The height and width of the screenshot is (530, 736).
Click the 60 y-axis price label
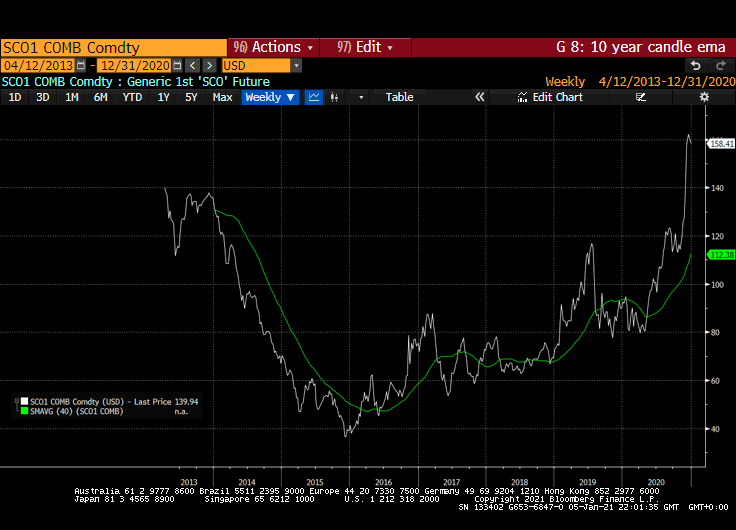pyautogui.click(x=715, y=381)
